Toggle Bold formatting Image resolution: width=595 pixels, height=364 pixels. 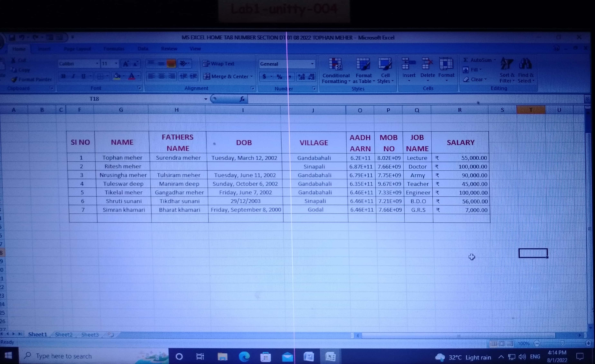point(63,77)
